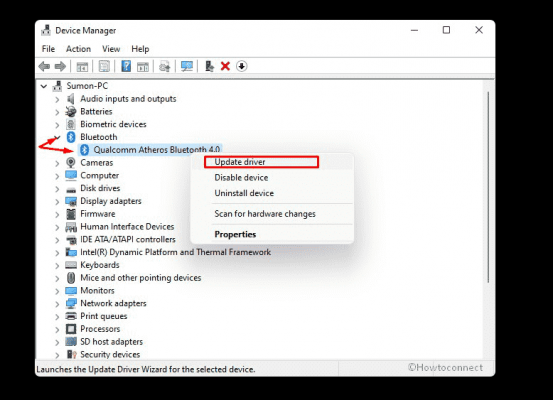553x400 pixels.
Task: Click the Disk drives icon
Action: (71, 189)
